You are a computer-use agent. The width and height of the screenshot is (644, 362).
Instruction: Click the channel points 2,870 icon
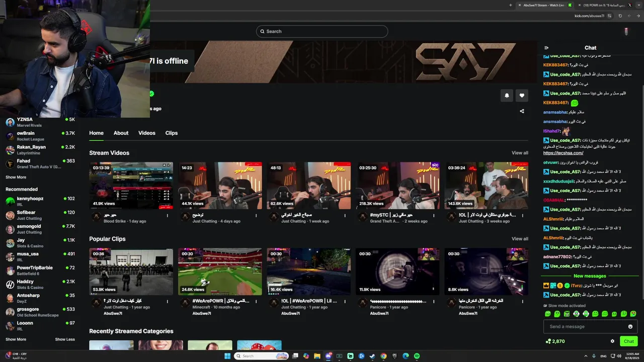coord(548,341)
